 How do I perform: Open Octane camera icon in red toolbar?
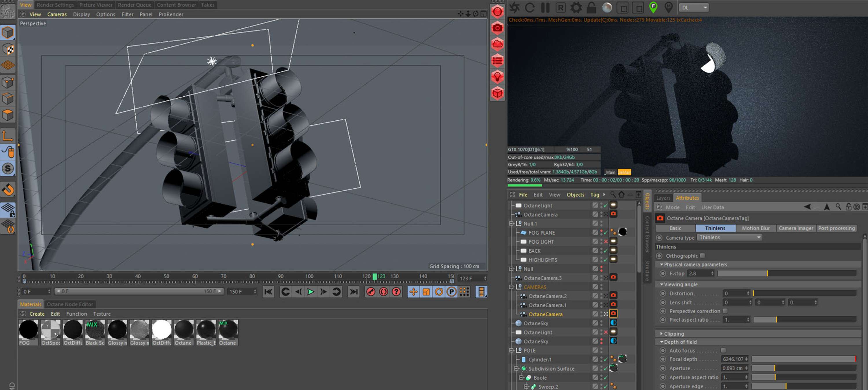pos(497,28)
